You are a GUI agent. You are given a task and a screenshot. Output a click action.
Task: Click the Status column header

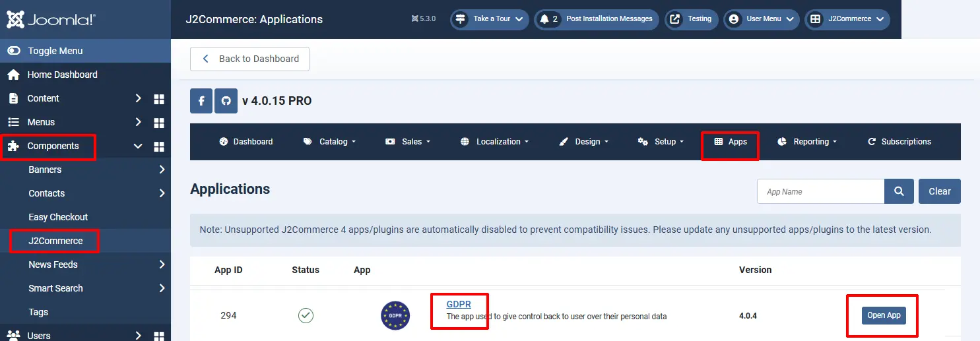click(306, 270)
